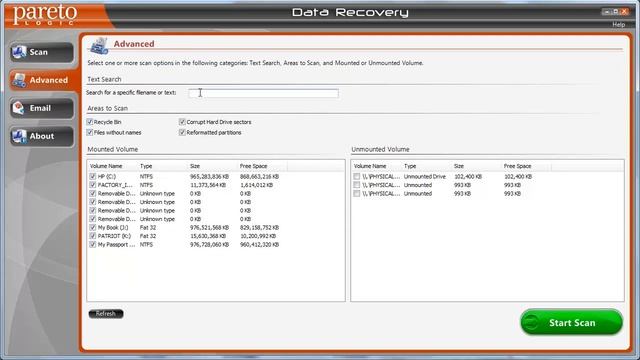Toggle Files without names checkbox
This screenshot has height=360, width=640.
click(90, 133)
